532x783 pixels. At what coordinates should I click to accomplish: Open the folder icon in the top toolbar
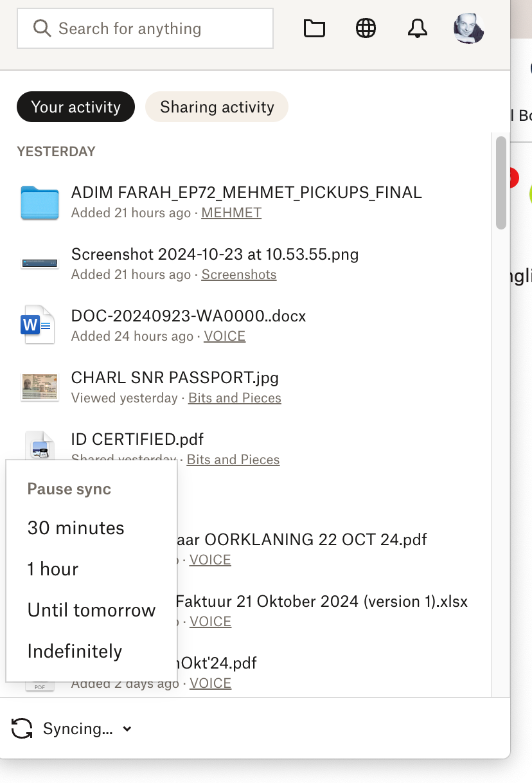[x=314, y=28]
